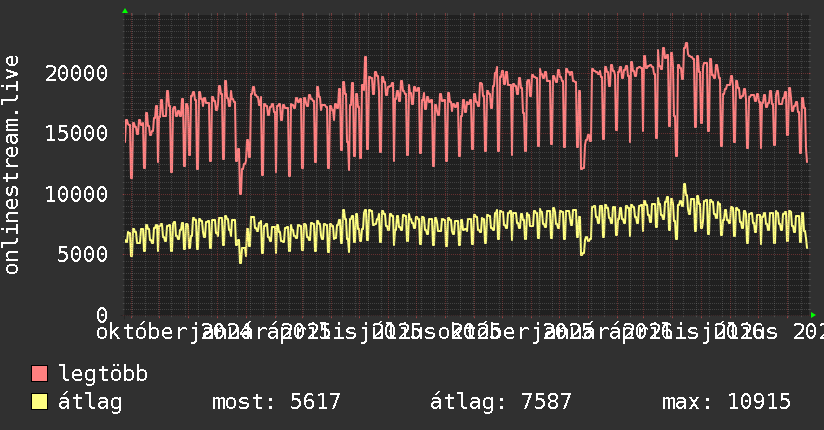Viewport: 824px width, 430px height.
Task: Click the "max: 10915" maximum statistic
Action: [x=726, y=402]
